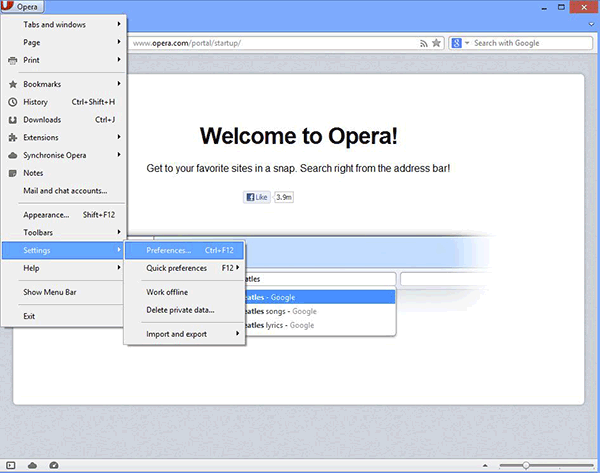Adjust the zoom slider in status bar
600x473 pixels.
tap(528, 465)
